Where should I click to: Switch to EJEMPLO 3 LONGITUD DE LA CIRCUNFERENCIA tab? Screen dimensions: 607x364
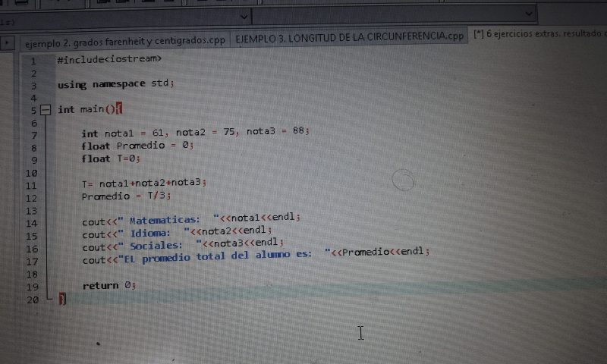click(349, 36)
